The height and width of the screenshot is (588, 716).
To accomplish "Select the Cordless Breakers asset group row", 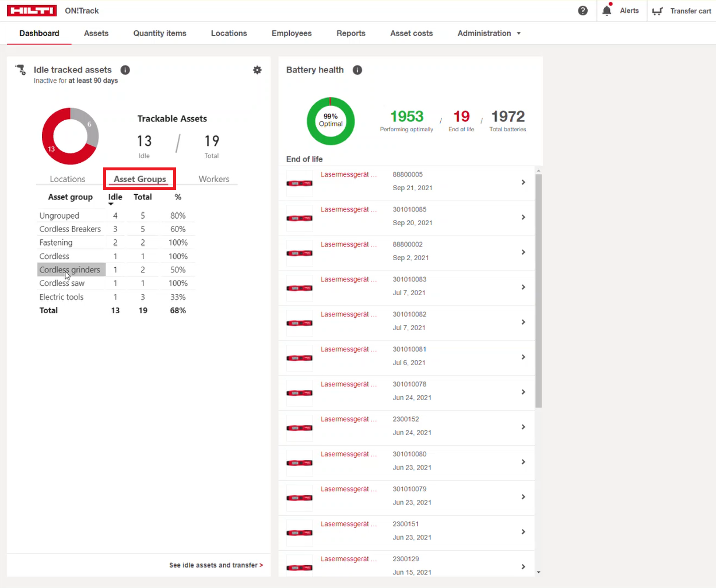I will 70,229.
